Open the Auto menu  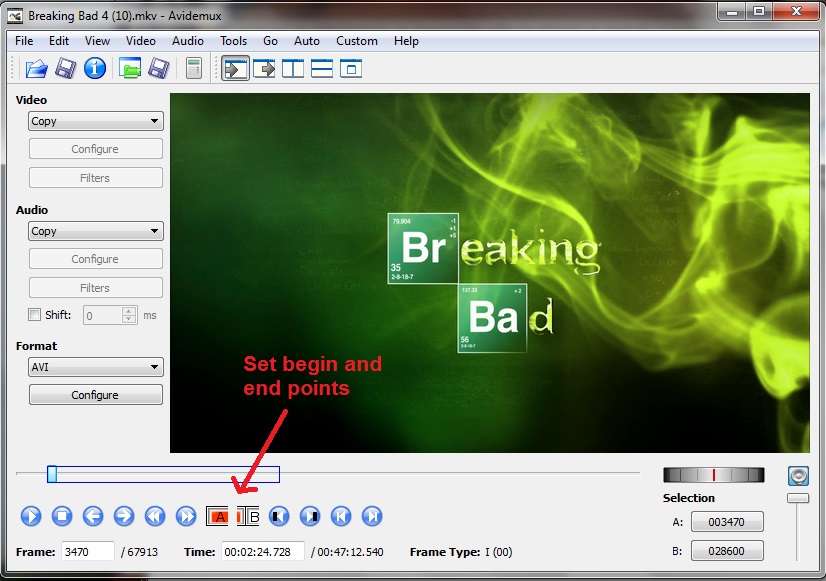[x=307, y=41]
